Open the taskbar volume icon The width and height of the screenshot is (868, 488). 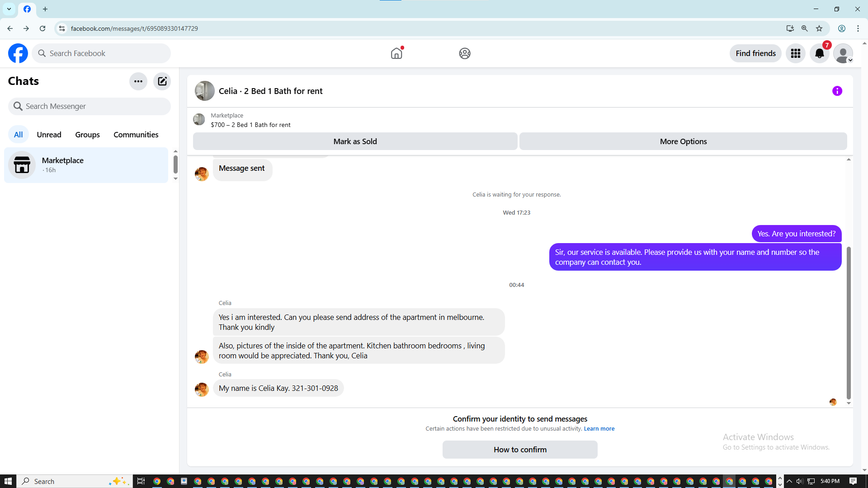click(x=800, y=481)
